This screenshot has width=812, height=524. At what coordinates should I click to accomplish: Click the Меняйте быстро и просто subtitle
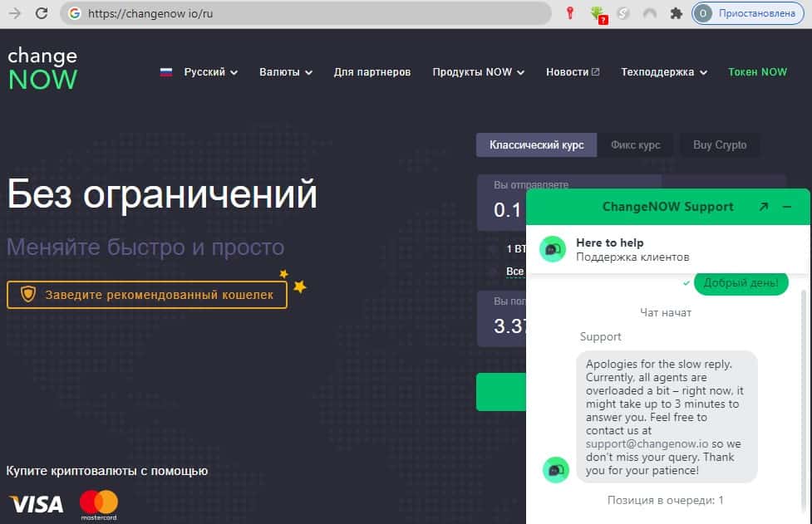pyautogui.click(x=145, y=247)
